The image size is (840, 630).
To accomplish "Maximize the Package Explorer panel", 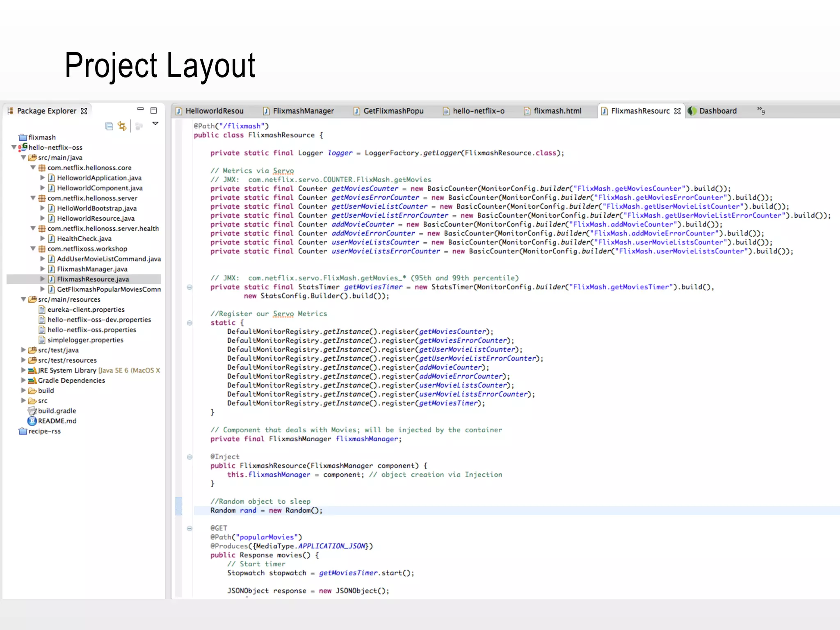I will (154, 110).
